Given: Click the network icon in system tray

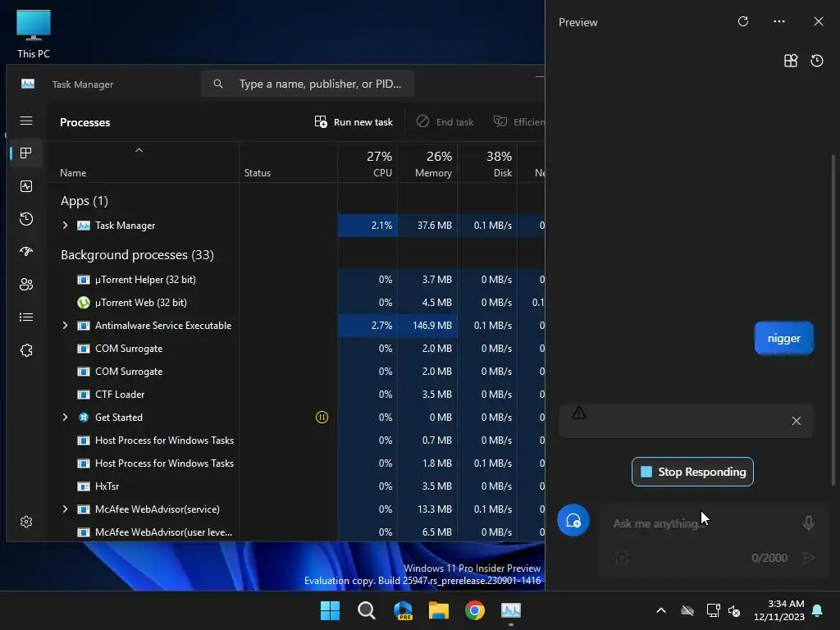Looking at the screenshot, I should [713, 610].
